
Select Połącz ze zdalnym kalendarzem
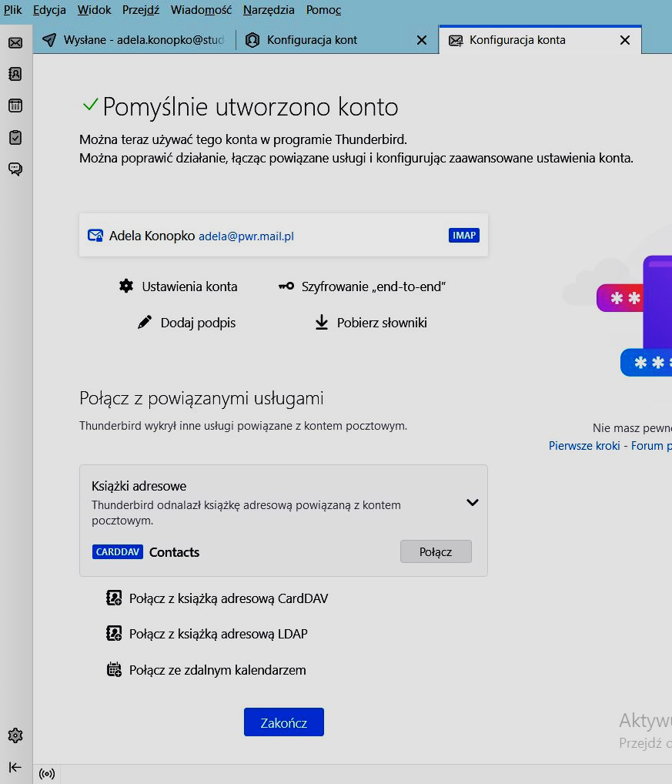coord(206,670)
